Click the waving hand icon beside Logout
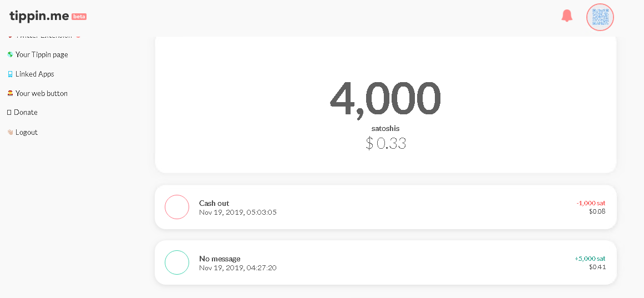The height and width of the screenshot is (298, 644). point(11,132)
